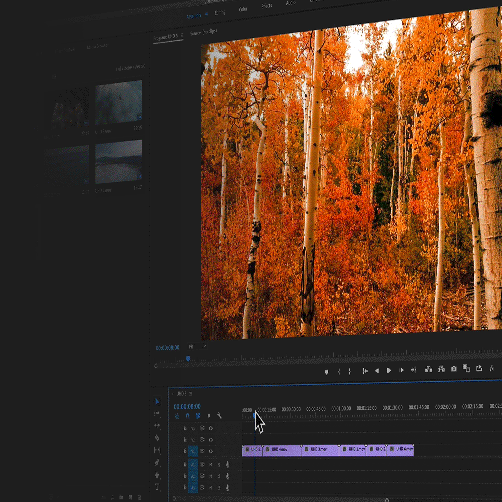Viewport: 502px width, 502px height.
Task: Select the lake landscape project thumbnail
Action: click(119, 162)
